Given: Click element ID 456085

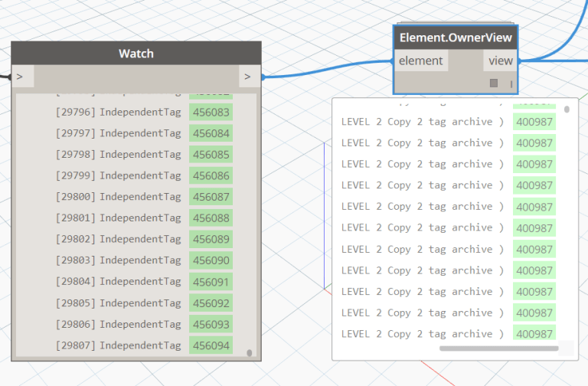Looking at the screenshot, I should click(211, 154).
